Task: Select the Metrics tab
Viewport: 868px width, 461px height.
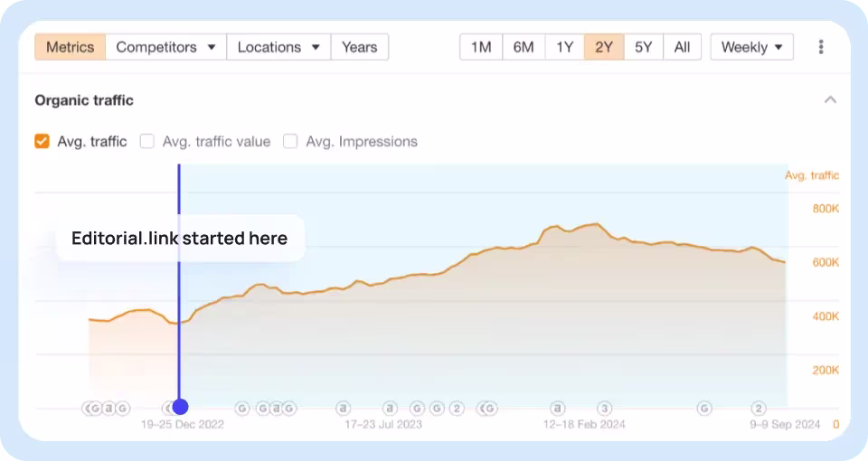Action: tap(71, 47)
